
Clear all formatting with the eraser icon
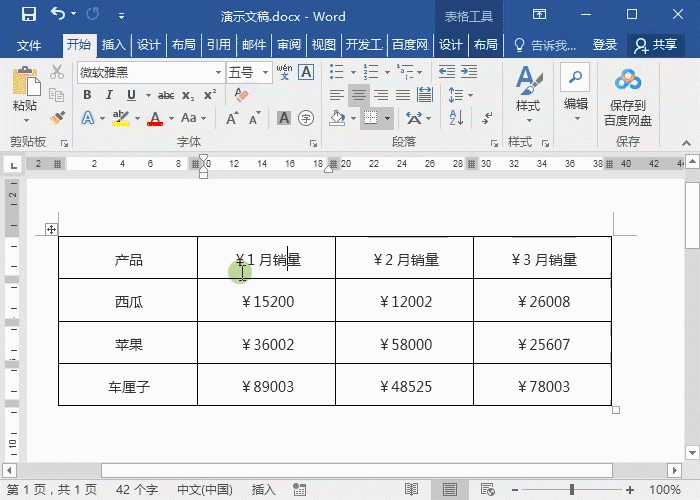click(x=241, y=95)
